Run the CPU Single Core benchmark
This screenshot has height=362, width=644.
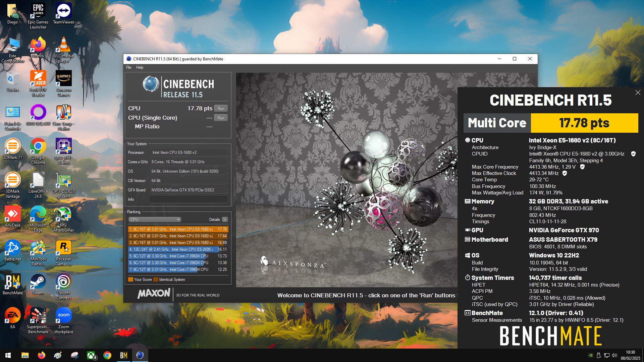(221, 118)
